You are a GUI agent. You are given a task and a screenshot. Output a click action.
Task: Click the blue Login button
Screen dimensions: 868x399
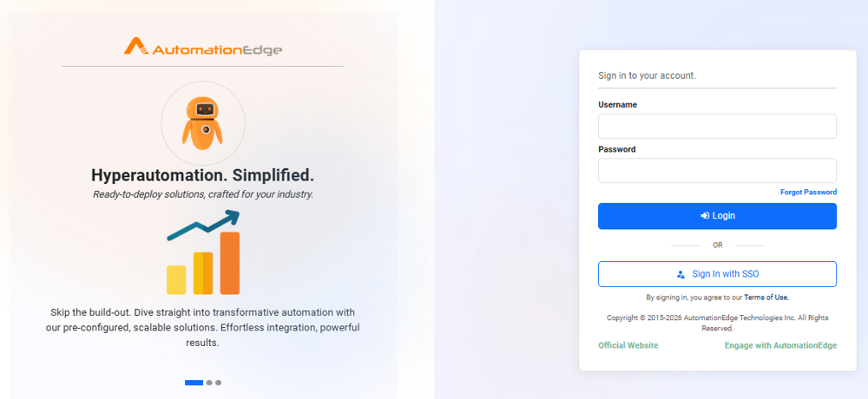(x=717, y=216)
